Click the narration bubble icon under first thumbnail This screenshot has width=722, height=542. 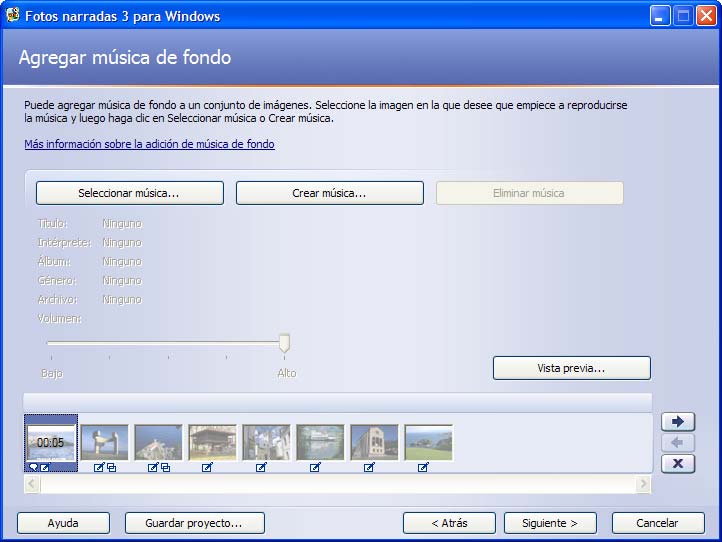pos(34,467)
